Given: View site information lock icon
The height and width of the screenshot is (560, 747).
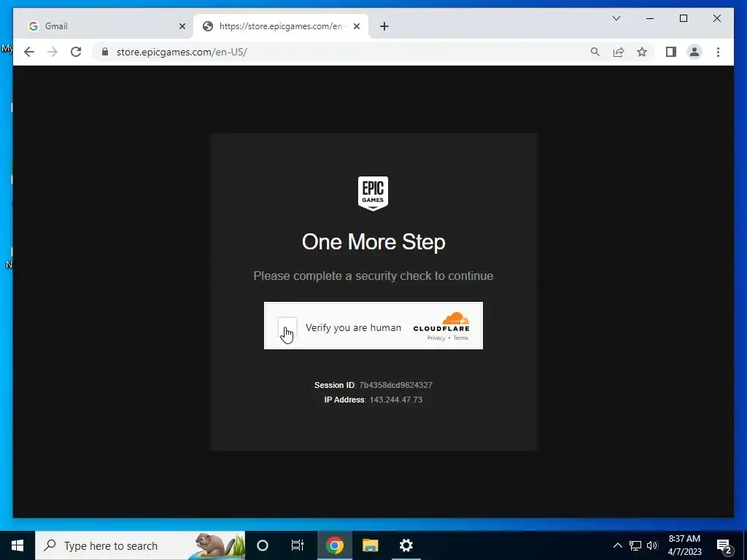Looking at the screenshot, I should click(x=105, y=52).
